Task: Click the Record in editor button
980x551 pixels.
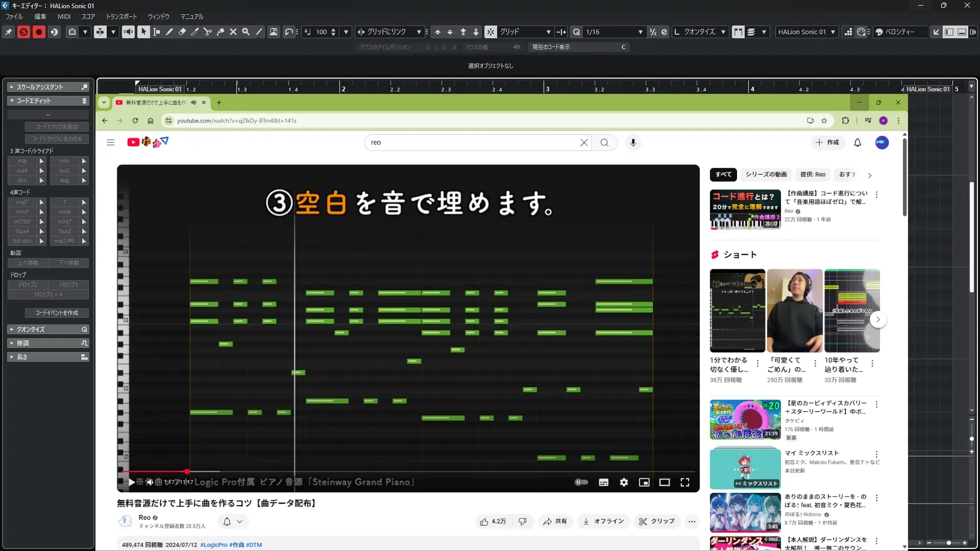Action: pyautogui.click(x=39, y=32)
